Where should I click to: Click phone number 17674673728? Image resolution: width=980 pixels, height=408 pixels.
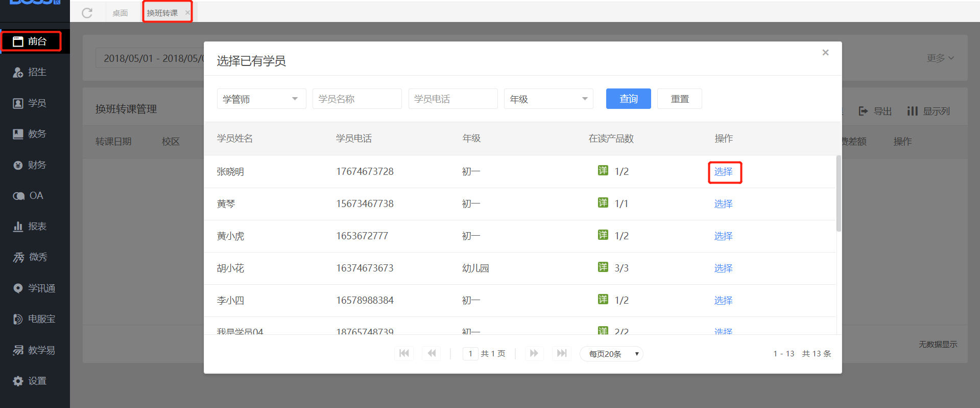click(x=365, y=172)
